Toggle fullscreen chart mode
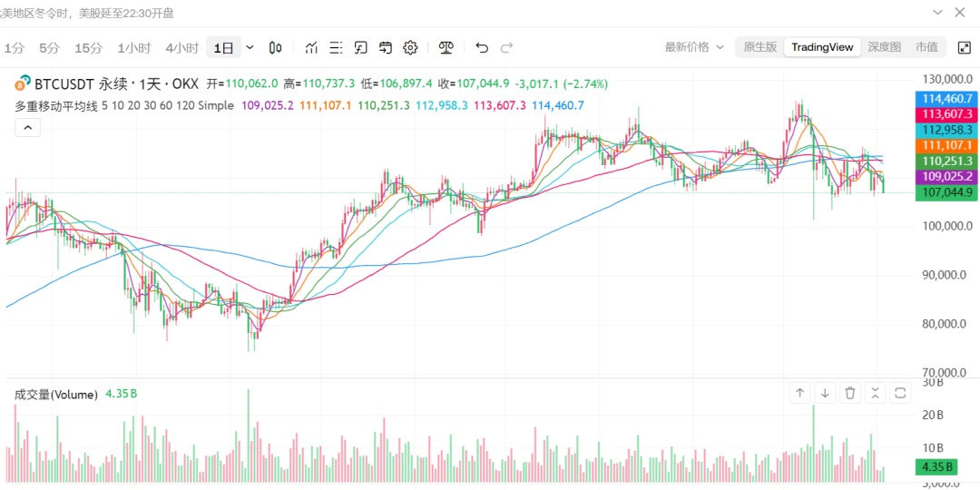Image resolution: width=980 pixels, height=490 pixels. click(x=963, y=47)
